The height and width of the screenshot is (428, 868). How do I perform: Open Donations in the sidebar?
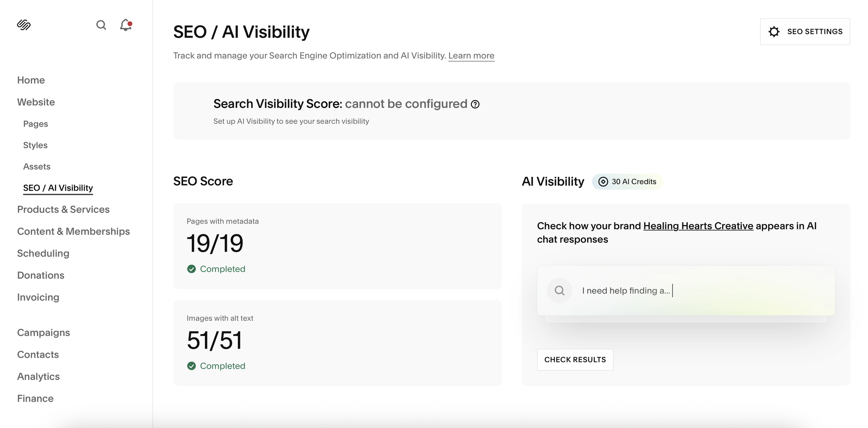pyautogui.click(x=41, y=275)
